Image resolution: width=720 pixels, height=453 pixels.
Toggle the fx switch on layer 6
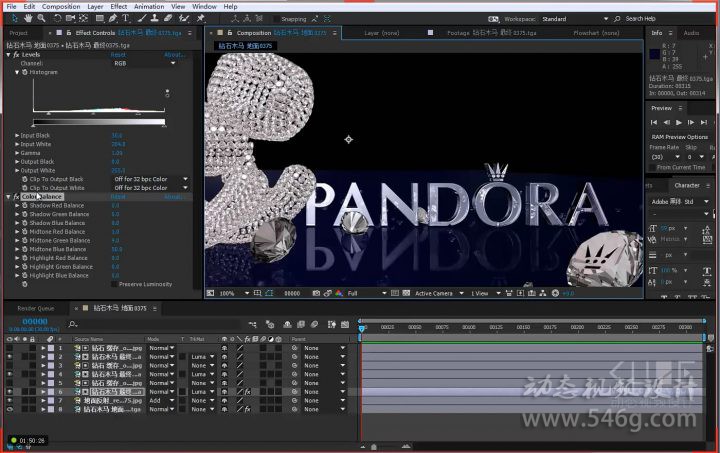coord(248,391)
